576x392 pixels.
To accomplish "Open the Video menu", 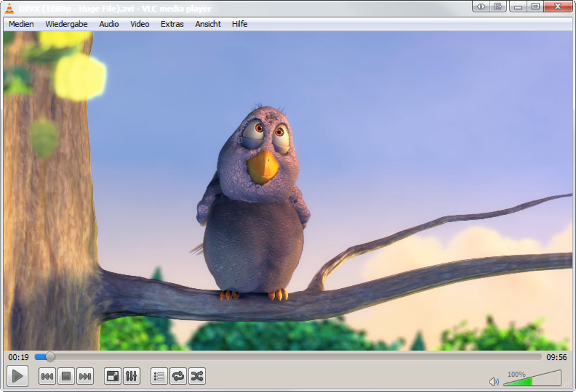I will 140,24.
